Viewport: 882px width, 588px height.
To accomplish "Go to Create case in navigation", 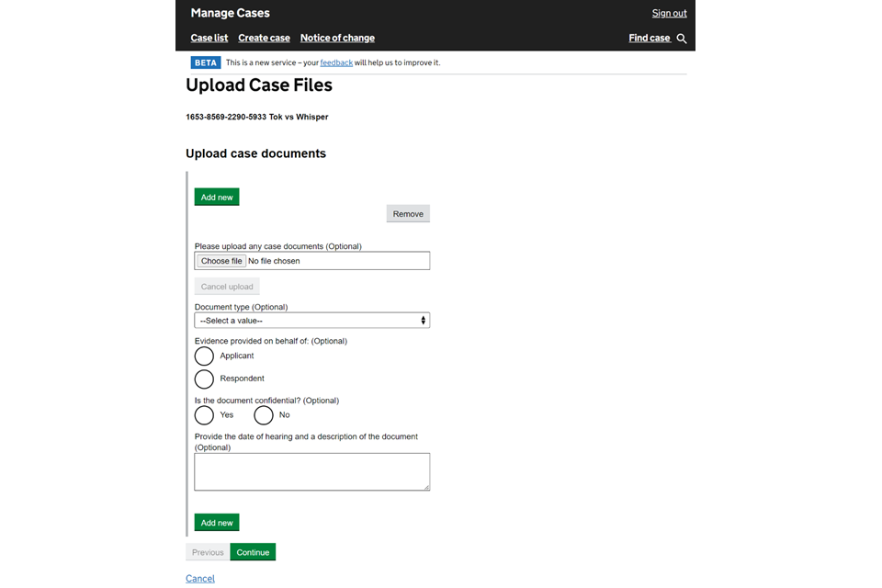I will point(264,38).
